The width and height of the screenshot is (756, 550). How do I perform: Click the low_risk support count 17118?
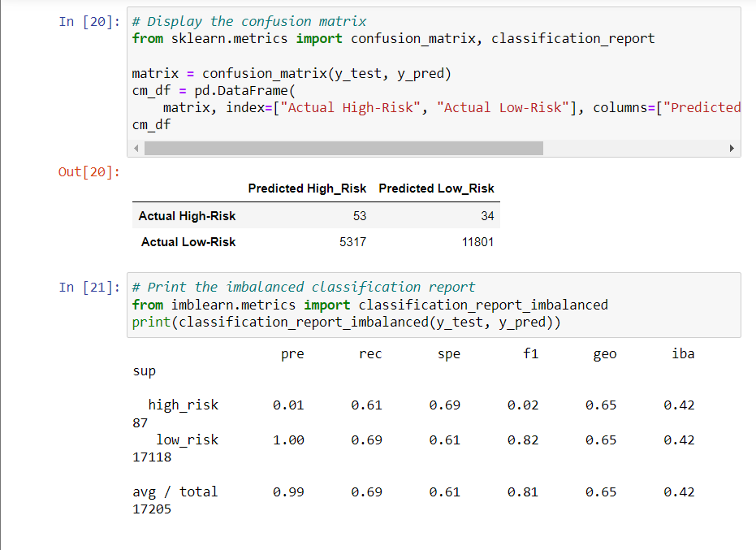[152, 457]
